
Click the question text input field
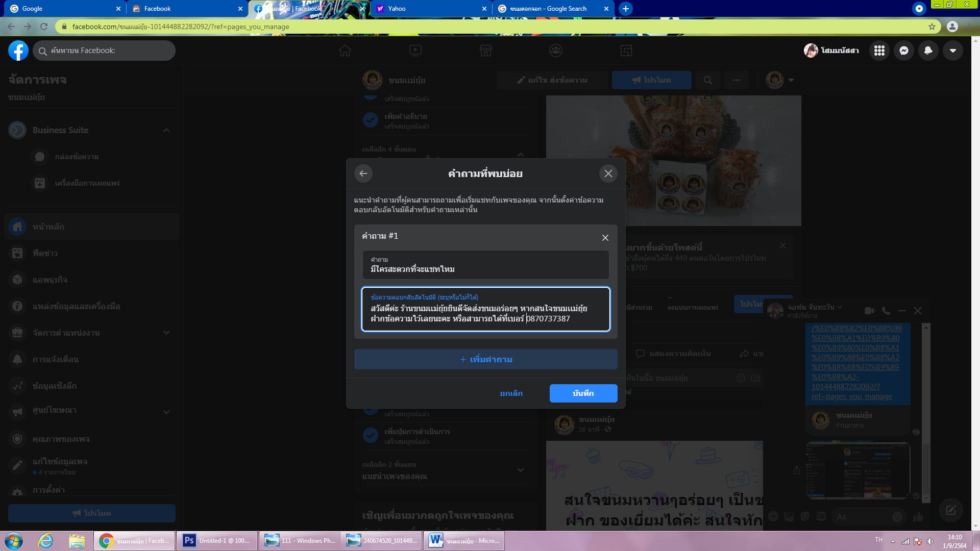point(485,265)
